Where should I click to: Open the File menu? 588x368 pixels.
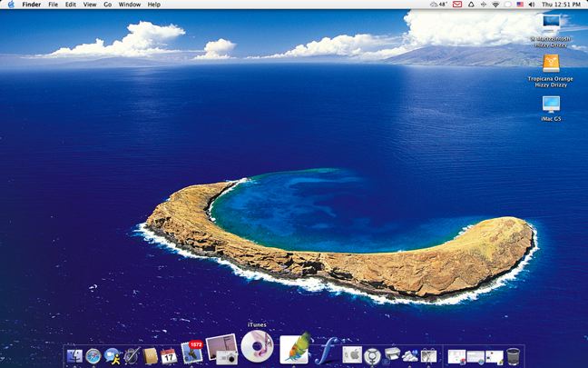click(54, 5)
